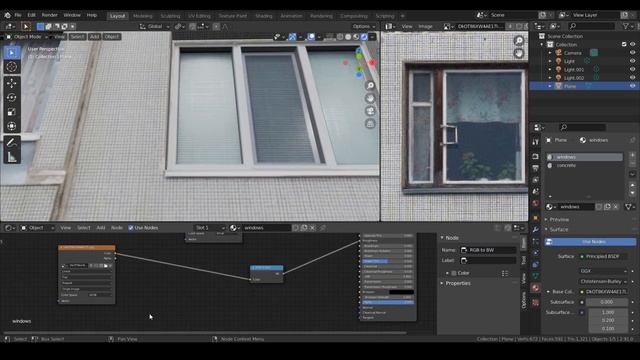Hide the Collection with eye icon
Screen dimensions: 640x360
633,44
